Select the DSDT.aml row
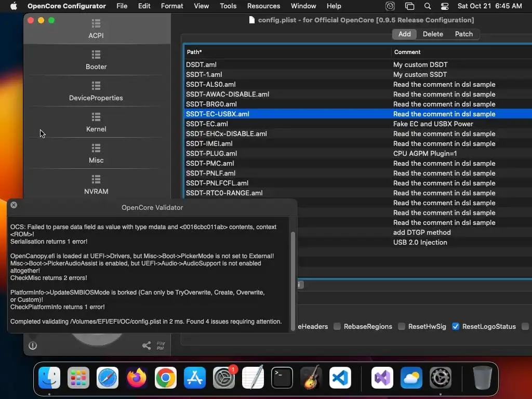 (358, 64)
